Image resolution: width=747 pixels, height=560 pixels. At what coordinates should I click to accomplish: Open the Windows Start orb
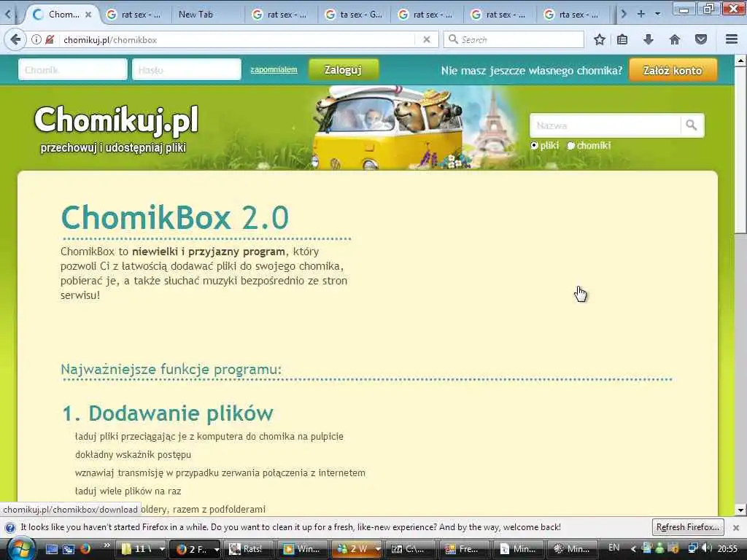[20, 548]
